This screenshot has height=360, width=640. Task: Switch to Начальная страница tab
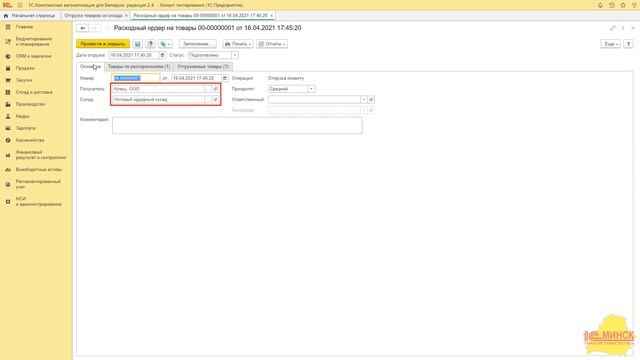pyautogui.click(x=30, y=16)
